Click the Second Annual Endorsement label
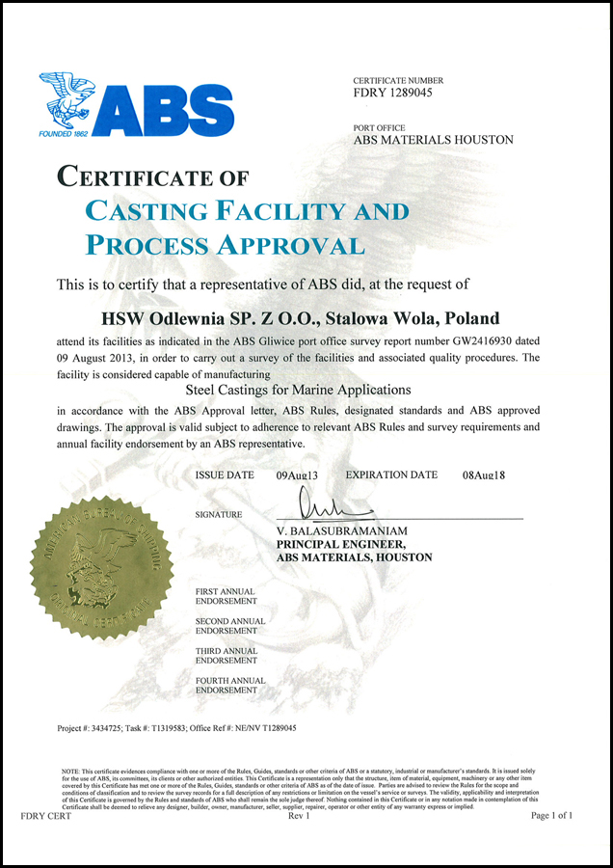 229,626
